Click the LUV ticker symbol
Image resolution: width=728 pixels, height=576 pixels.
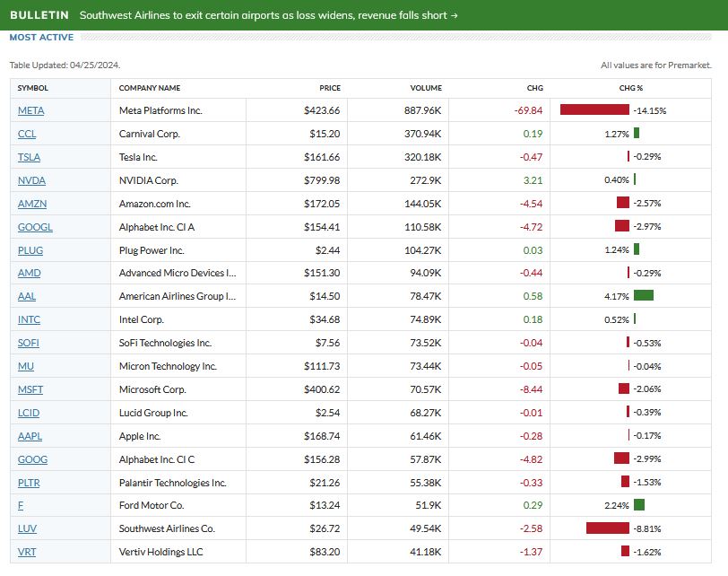pyautogui.click(x=27, y=528)
